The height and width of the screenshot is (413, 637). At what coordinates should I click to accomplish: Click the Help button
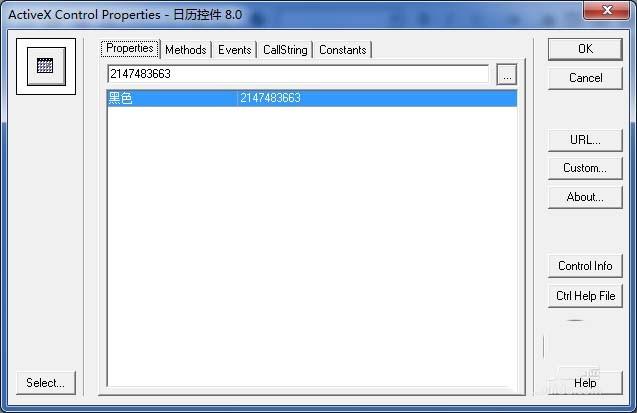[585, 383]
